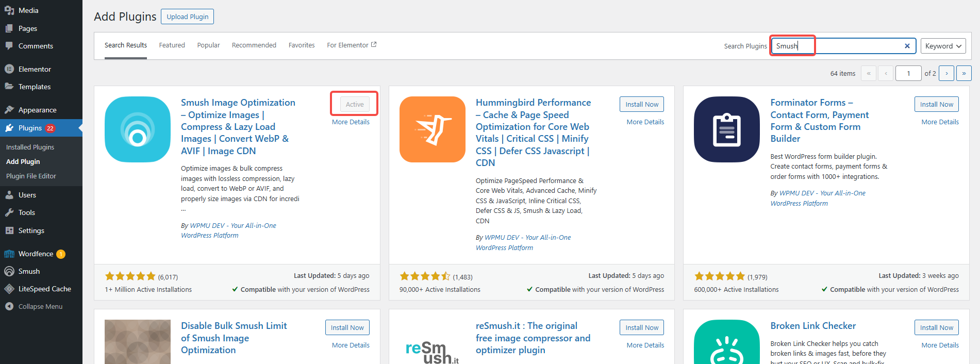Click the Smush plugin logo icon
The width and height of the screenshot is (980, 364).
[138, 129]
